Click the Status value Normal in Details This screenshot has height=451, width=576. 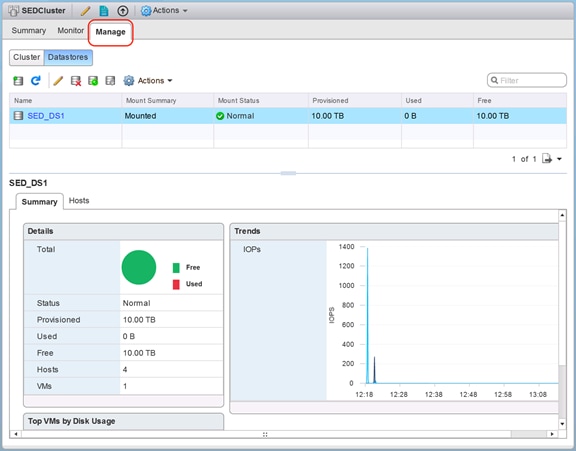click(136, 303)
